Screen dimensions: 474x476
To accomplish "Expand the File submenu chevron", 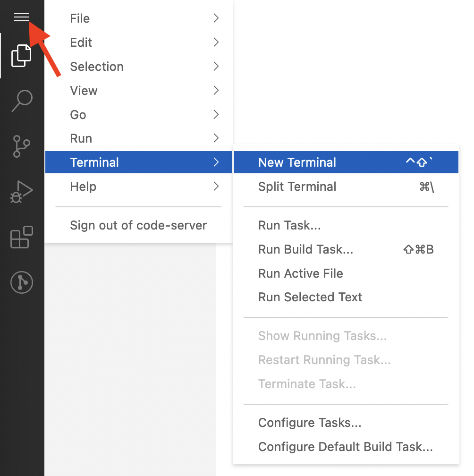I will (216, 18).
